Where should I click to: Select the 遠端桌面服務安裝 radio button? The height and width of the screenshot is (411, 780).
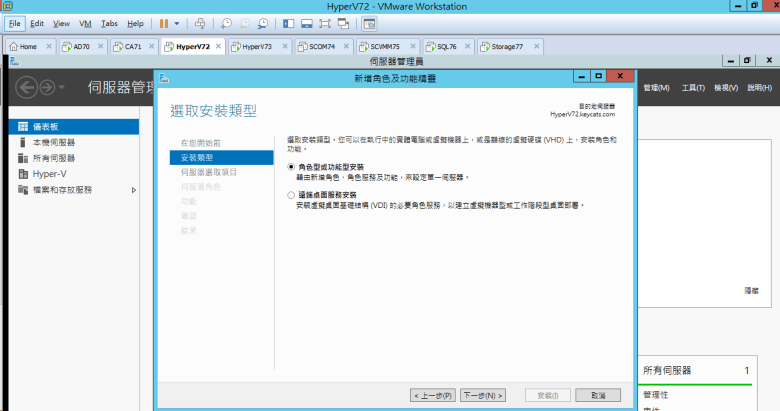point(291,195)
